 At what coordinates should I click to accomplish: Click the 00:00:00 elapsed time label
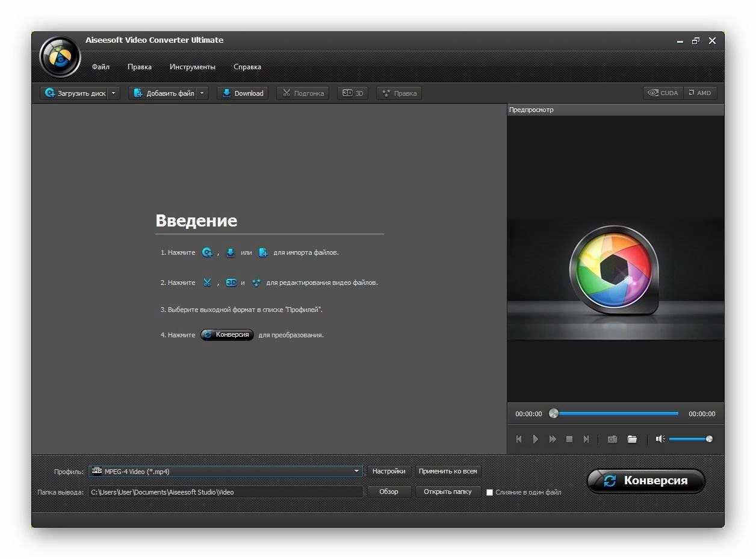(528, 414)
